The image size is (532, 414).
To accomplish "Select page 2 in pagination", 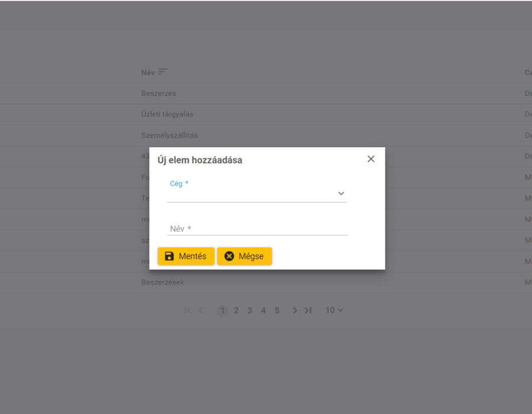I will click(236, 310).
